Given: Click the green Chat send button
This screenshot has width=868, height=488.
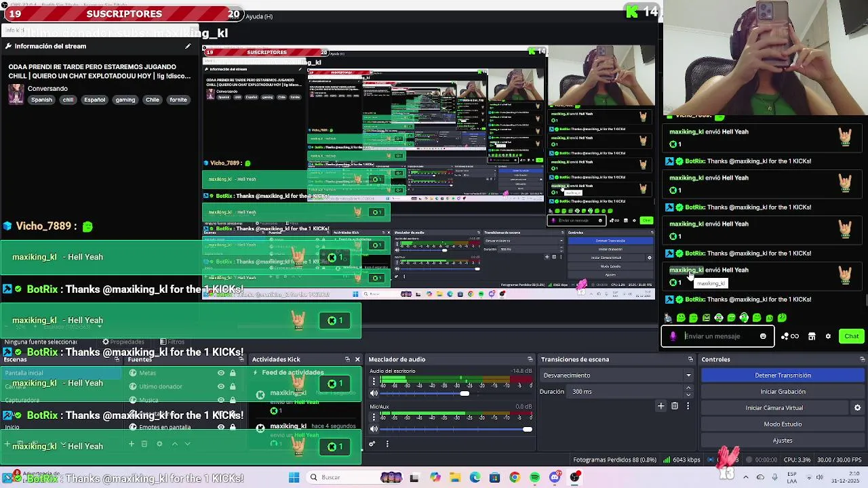Looking at the screenshot, I should tap(851, 336).
